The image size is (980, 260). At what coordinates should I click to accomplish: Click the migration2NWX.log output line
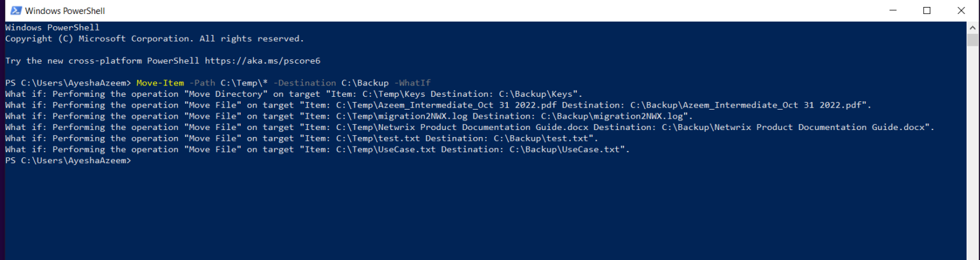pyautogui.click(x=349, y=116)
